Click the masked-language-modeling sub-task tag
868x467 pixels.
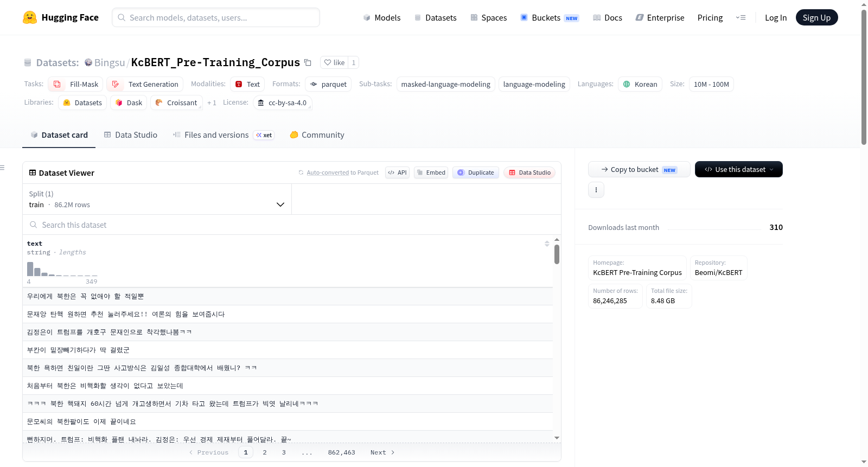445,84
